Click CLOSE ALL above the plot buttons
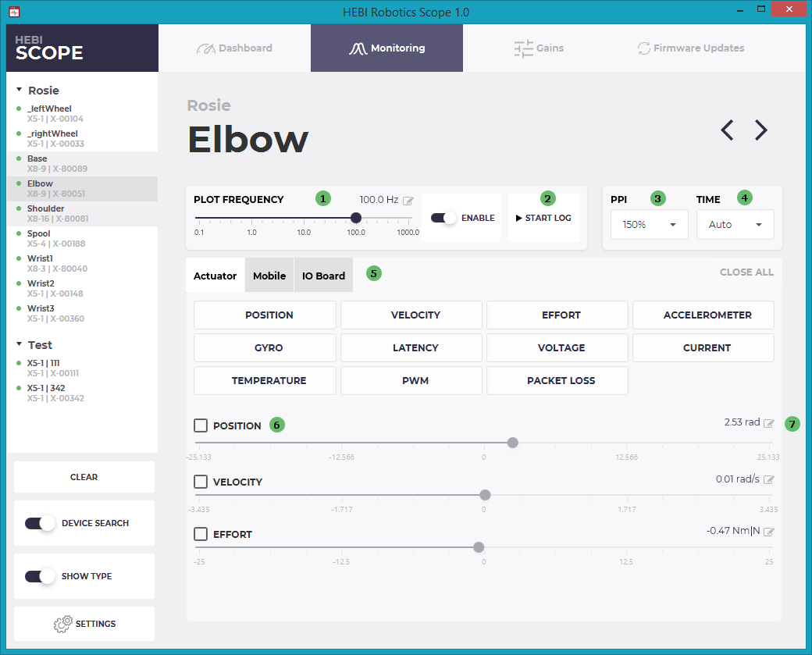The height and width of the screenshot is (655, 812). pyautogui.click(x=746, y=272)
